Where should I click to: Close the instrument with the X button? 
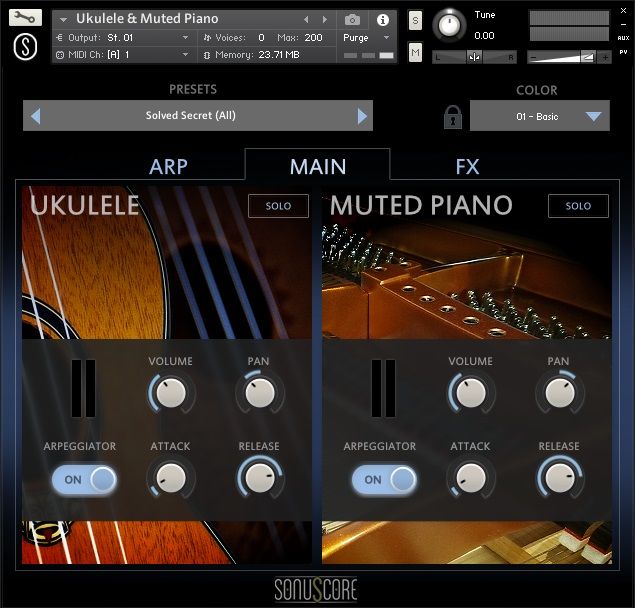[623, 11]
